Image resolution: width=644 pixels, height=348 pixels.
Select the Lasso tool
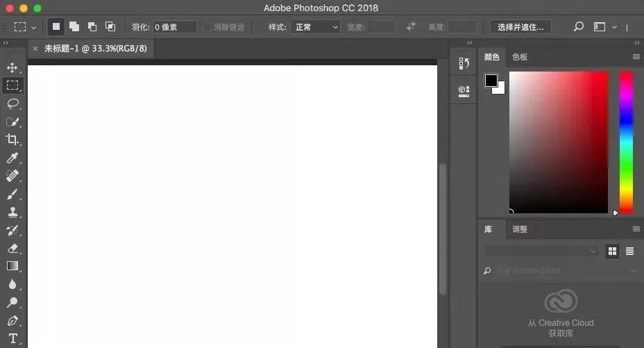(12, 103)
